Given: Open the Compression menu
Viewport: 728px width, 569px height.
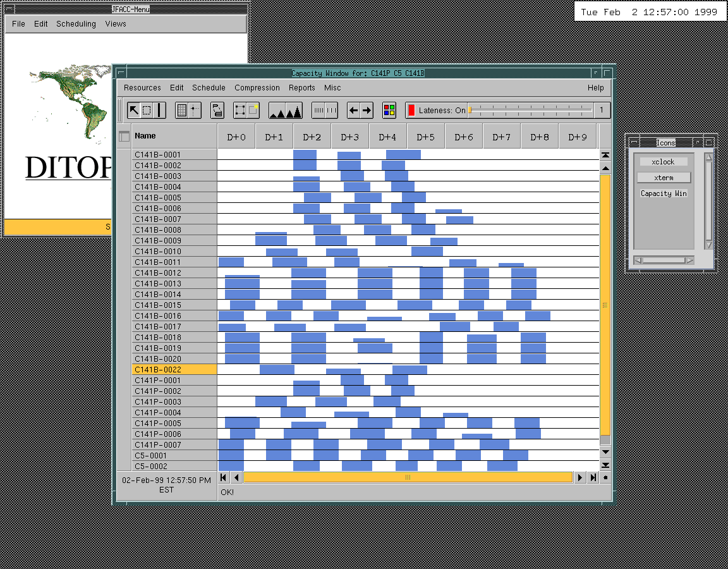Looking at the screenshot, I should (x=257, y=88).
